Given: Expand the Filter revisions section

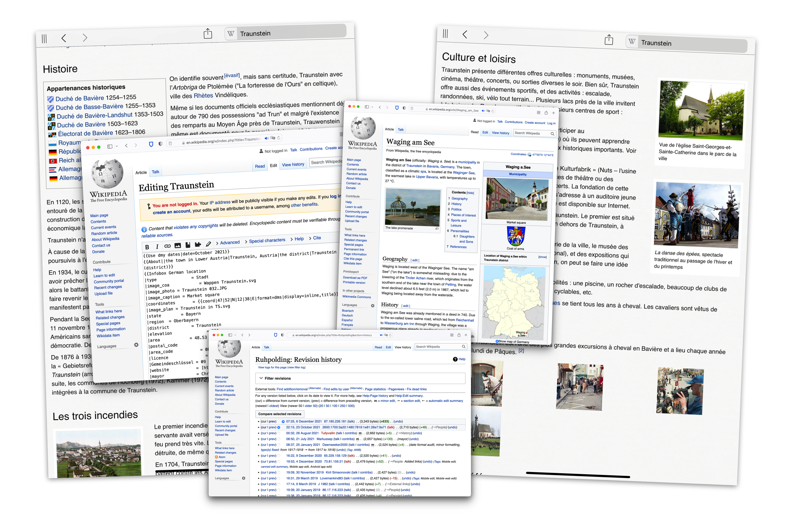Looking at the screenshot, I should 275,378.
